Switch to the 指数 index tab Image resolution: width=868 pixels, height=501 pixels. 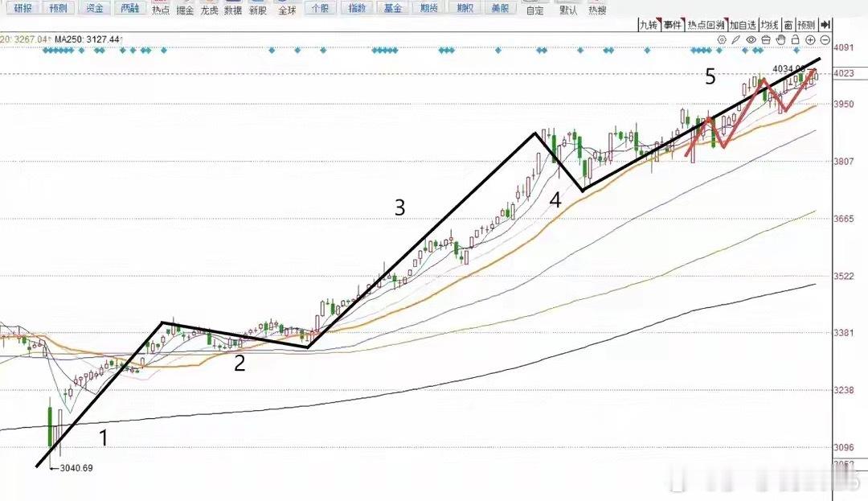click(x=357, y=8)
